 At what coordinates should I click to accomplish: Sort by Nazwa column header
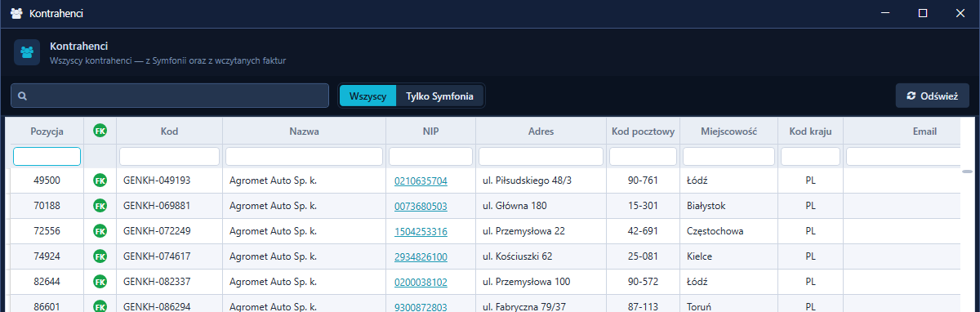[x=304, y=131]
